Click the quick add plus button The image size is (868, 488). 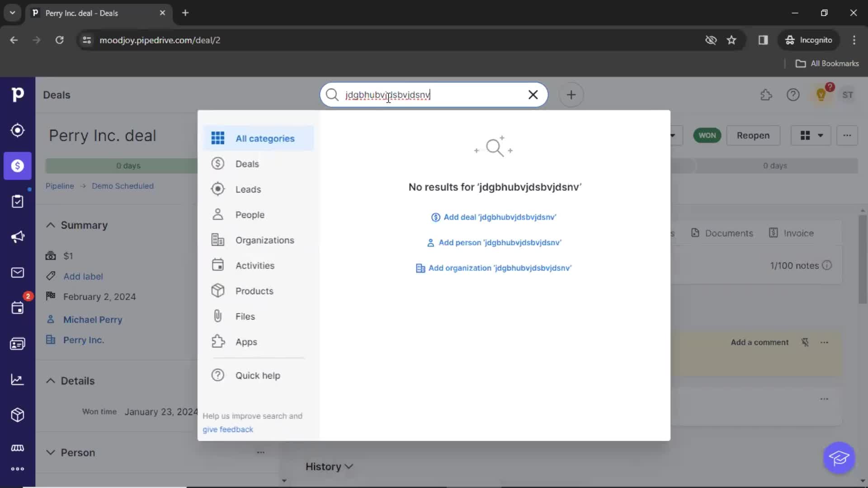point(571,94)
